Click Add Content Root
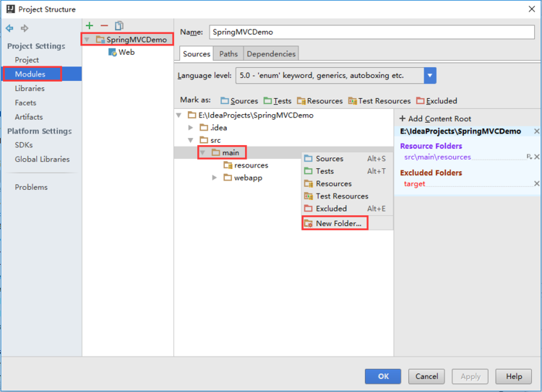 pyautogui.click(x=435, y=118)
